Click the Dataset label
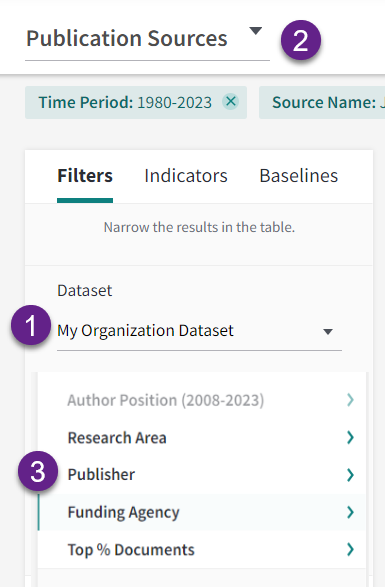Screen dimensions: 385x587 (x=85, y=291)
